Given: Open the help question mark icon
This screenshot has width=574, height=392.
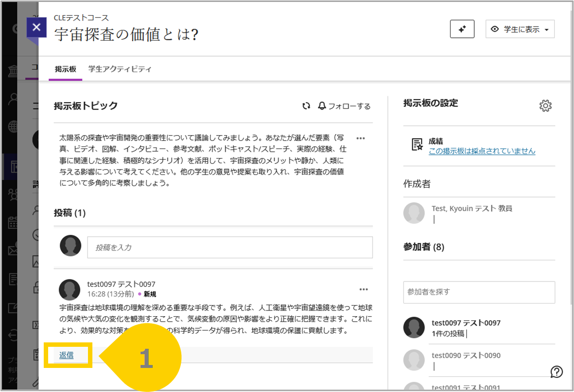Looking at the screenshot, I should (556, 372).
